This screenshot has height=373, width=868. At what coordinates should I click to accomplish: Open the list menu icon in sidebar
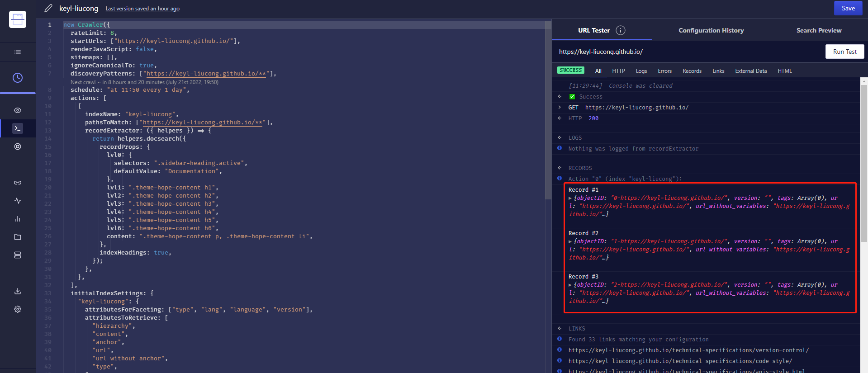coord(18,52)
